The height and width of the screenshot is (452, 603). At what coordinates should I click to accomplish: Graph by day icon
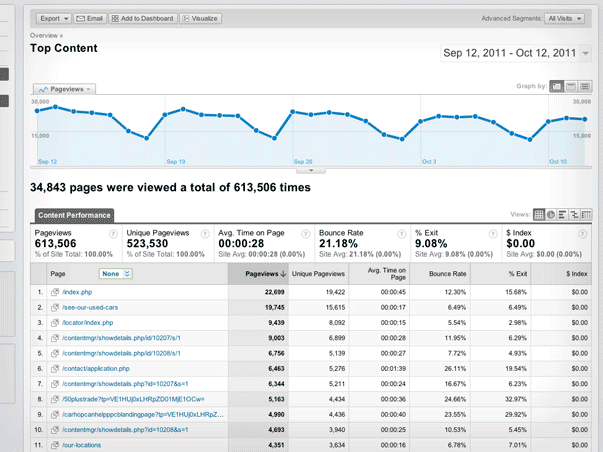(x=556, y=86)
